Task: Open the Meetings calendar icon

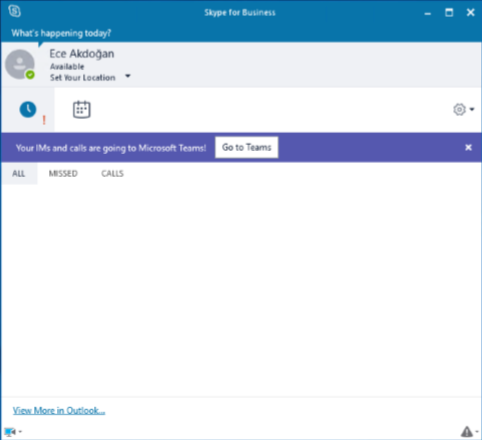Action: (x=82, y=109)
